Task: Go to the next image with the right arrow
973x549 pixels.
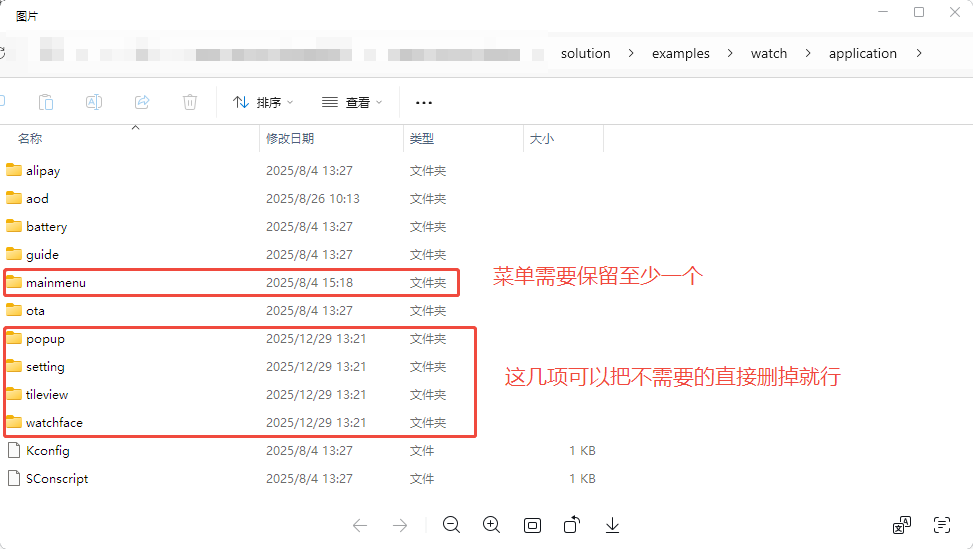Action: pyautogui.click(x=400, y=526)
